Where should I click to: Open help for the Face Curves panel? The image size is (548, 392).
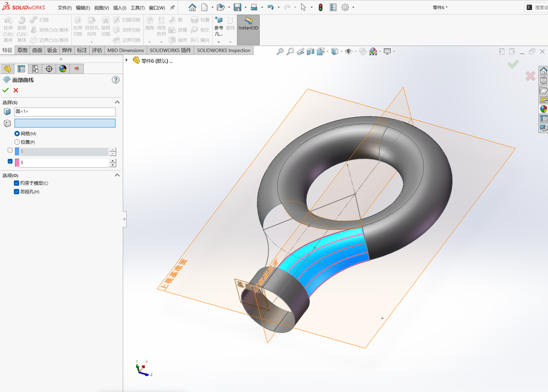tap(116, 80)
